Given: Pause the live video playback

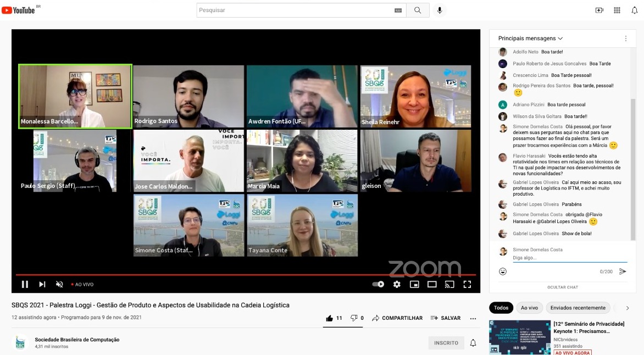Looking at the screenshot, I should tap(25, 284).
